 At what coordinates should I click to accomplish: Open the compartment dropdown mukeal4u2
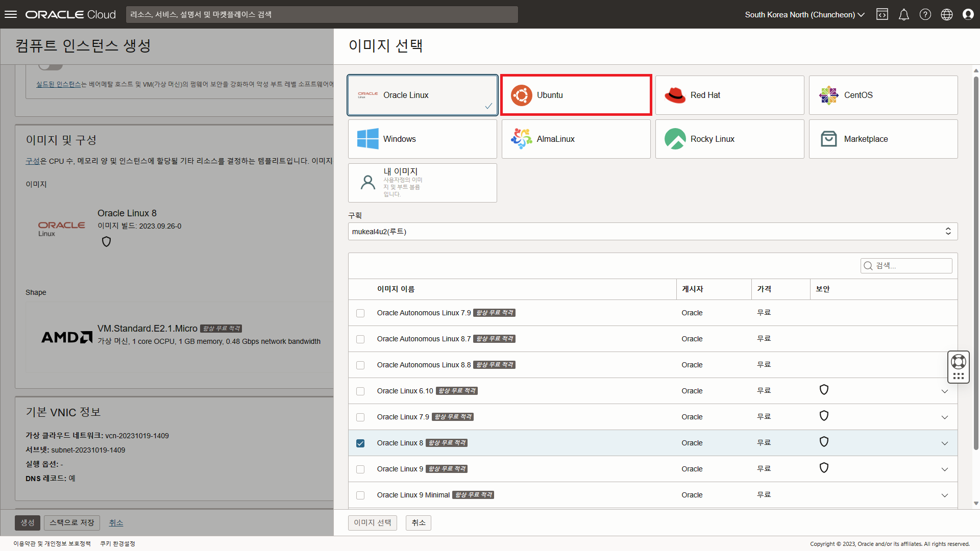[x=652, y=231]
